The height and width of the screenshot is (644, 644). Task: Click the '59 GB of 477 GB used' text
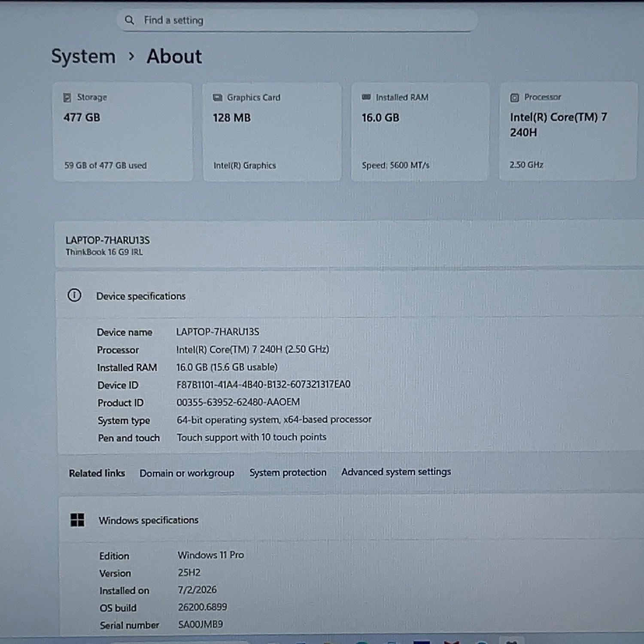[x=105, y=165]
